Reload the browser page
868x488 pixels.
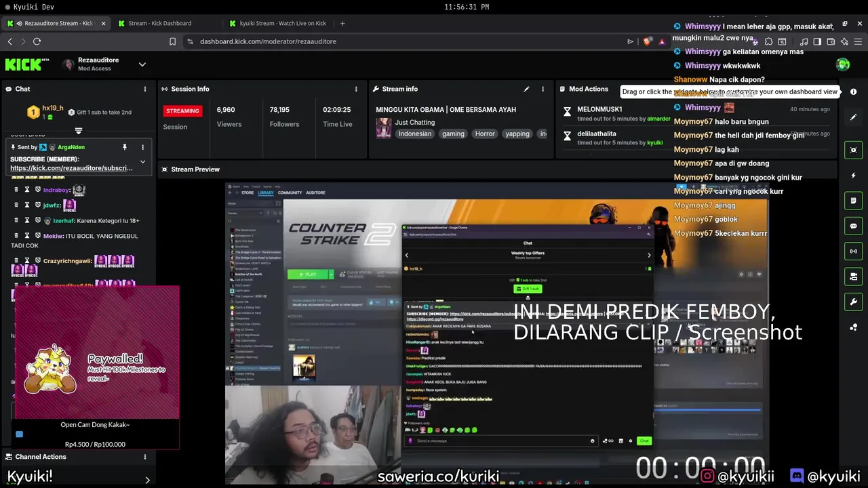[x=37, y=41]
